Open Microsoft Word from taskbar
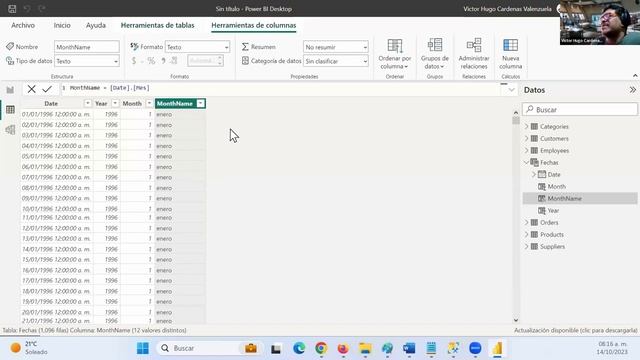640x360 pixels. click(409, 348)
